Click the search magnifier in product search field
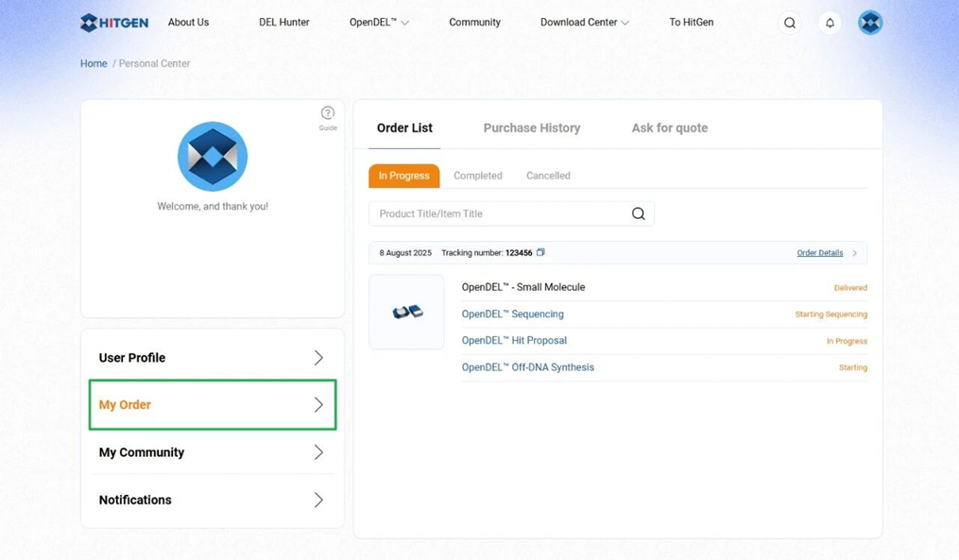Screen dimensions: 959x560 (x=638, y=213)
